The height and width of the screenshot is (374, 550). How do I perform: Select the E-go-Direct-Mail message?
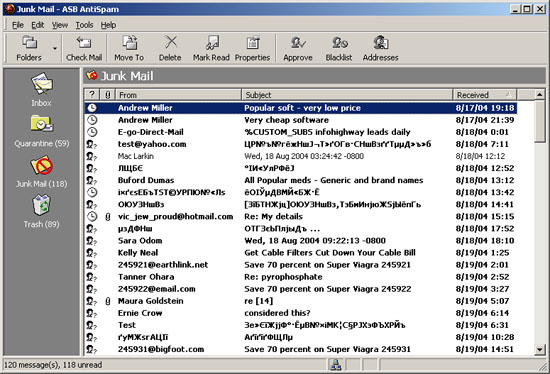point(301,132)
